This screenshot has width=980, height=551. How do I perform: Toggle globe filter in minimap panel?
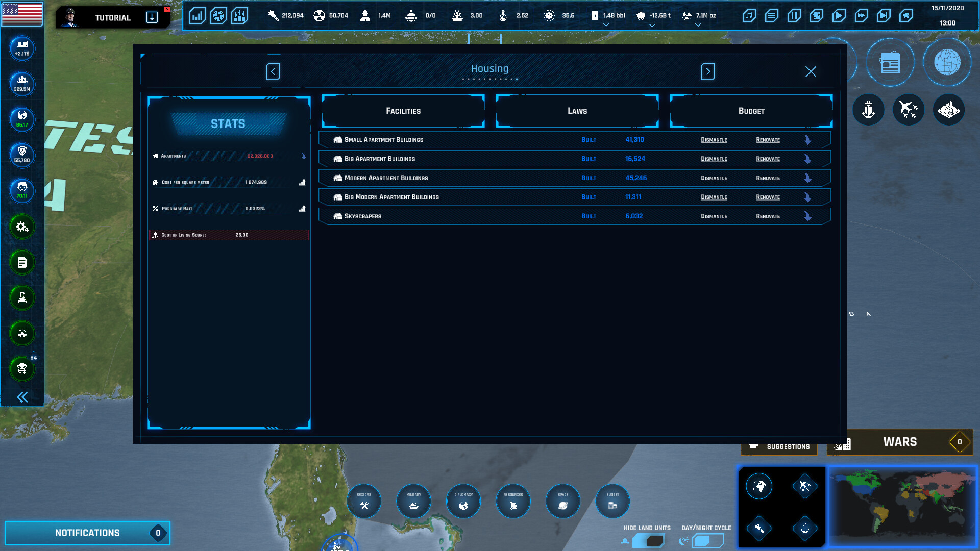[759, 486]
